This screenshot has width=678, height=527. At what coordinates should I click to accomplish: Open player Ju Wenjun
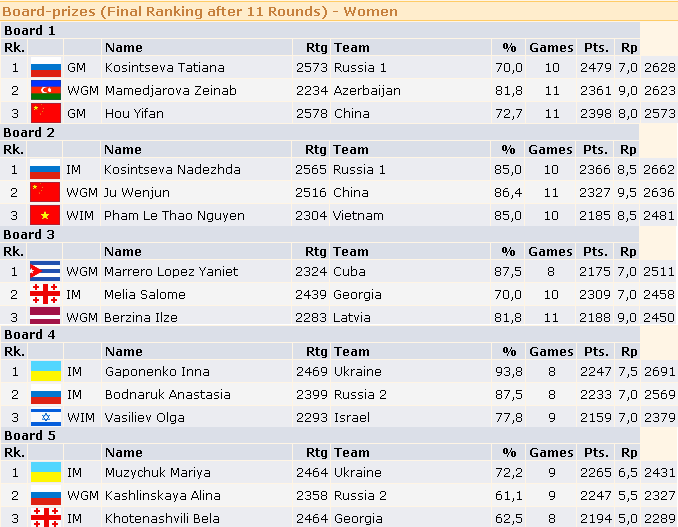(139, 193)
